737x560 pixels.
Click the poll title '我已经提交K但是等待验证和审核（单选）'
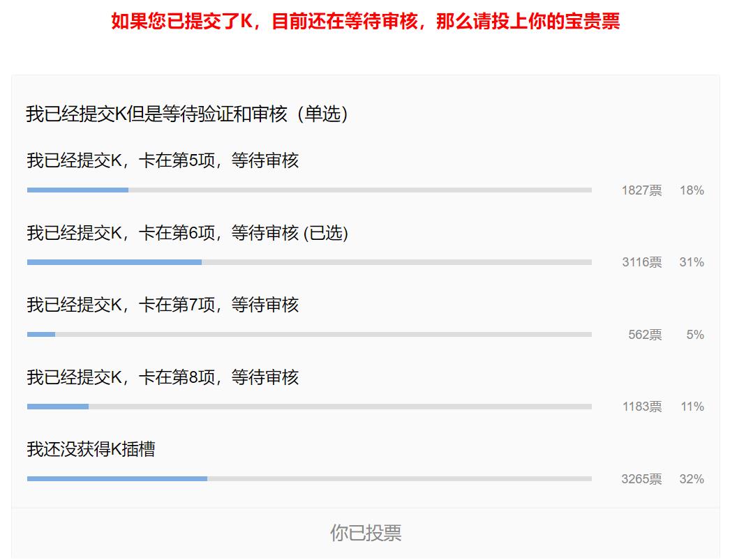tap(187, 114)
